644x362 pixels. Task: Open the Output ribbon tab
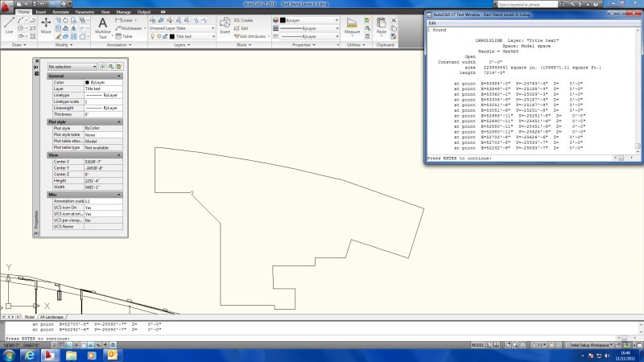point(144,12)
